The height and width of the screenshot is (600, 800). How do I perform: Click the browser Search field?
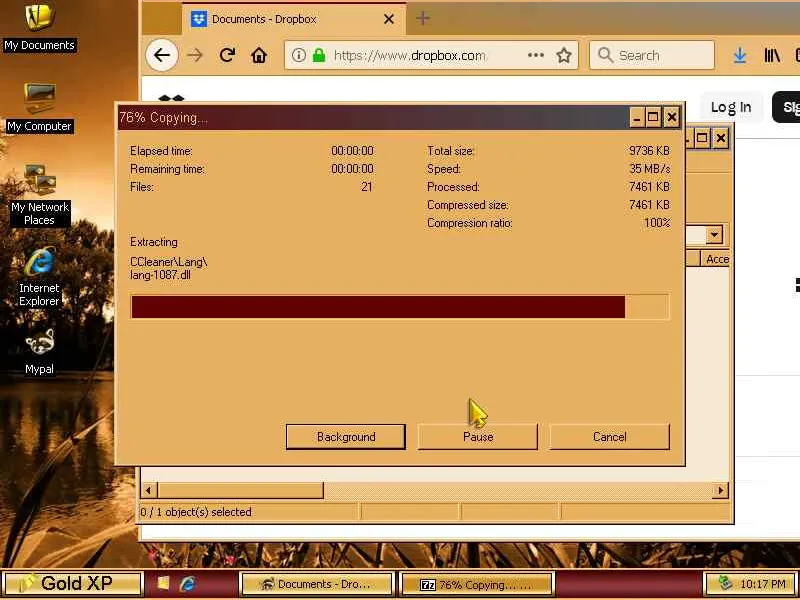(x=652, y=55)
